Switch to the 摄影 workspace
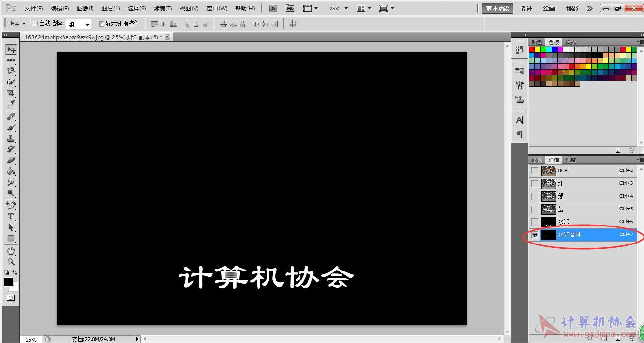Screen dimensions: 644x343 tap(572, 9)
